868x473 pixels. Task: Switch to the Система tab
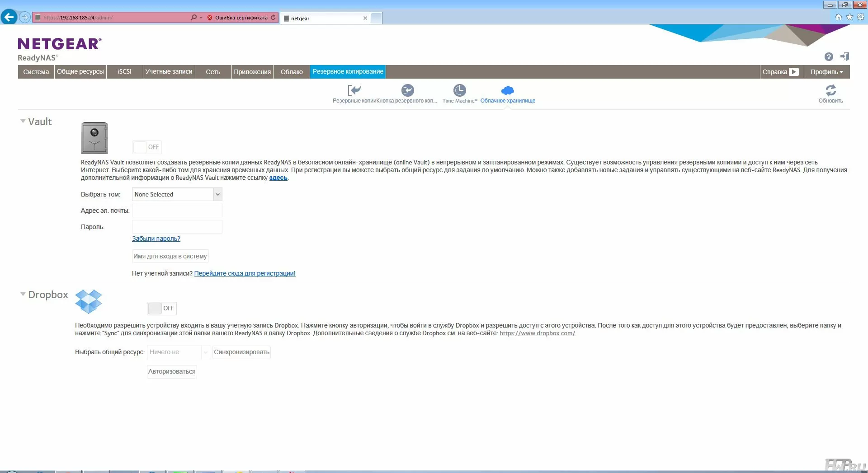click(x=36, y=72)
